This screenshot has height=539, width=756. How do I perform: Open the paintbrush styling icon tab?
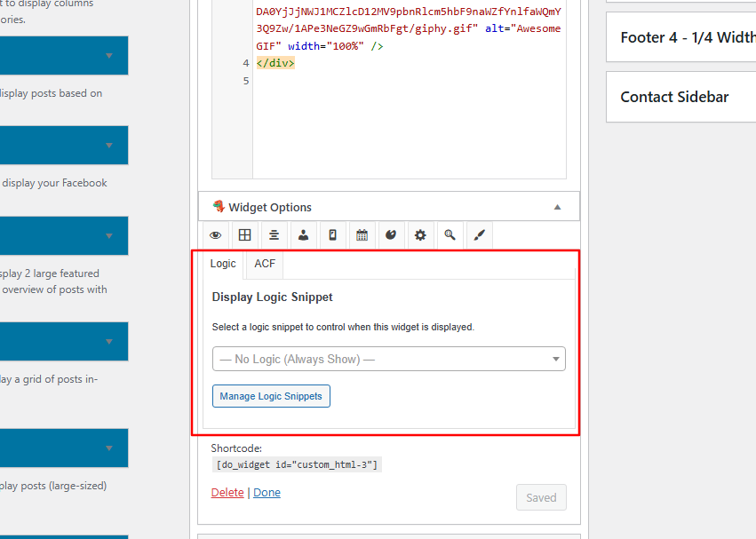tap(479, 235)
